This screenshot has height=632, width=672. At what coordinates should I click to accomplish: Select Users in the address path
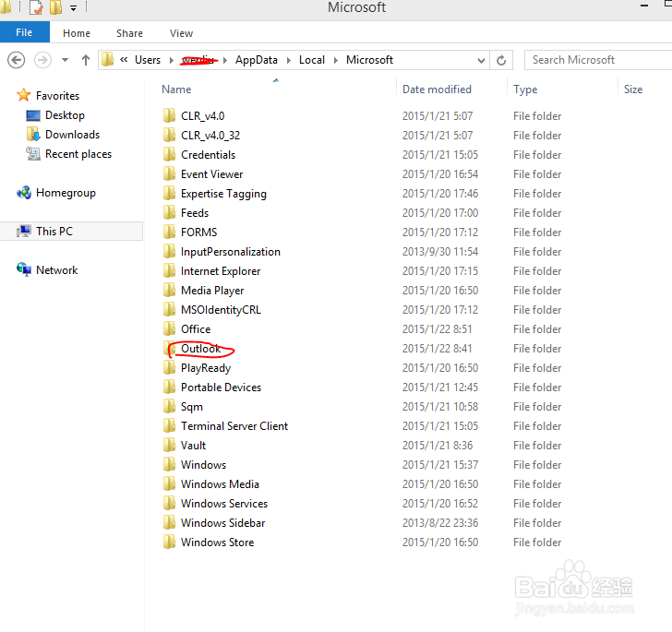tap(148, 60)
